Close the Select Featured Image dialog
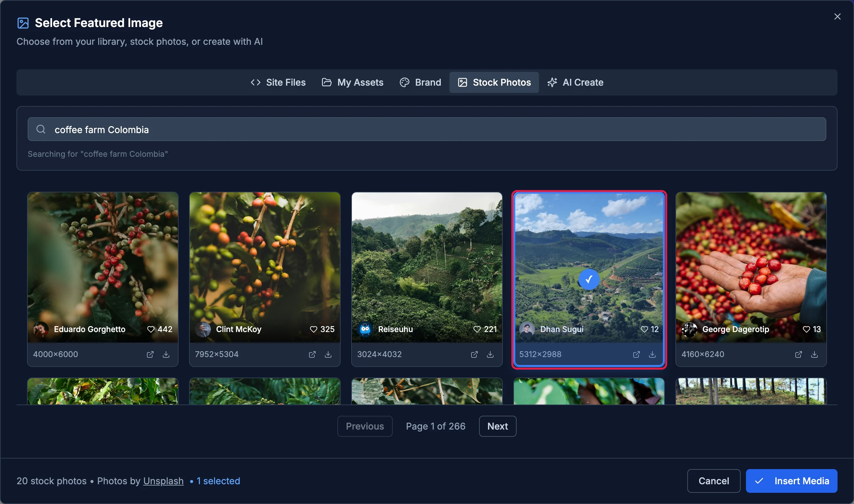The height and width of the screenshot is (504, 854). click(x=837, y=17)
